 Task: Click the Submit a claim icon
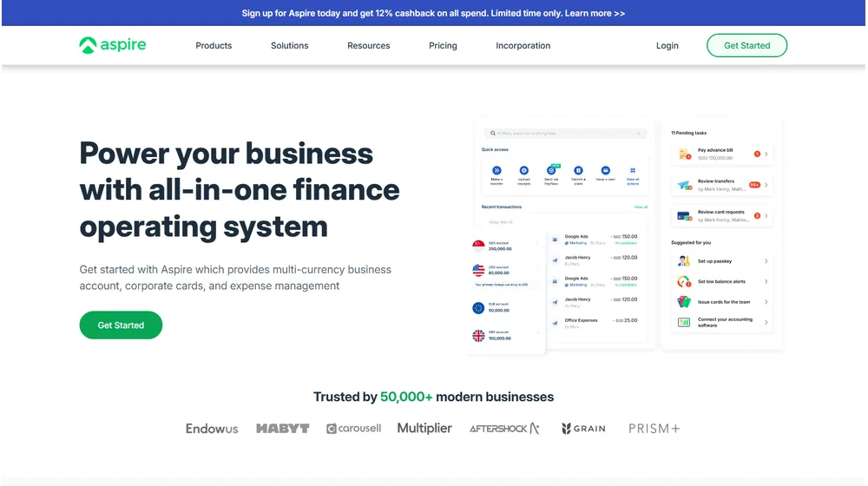click(x=578, y=170)
